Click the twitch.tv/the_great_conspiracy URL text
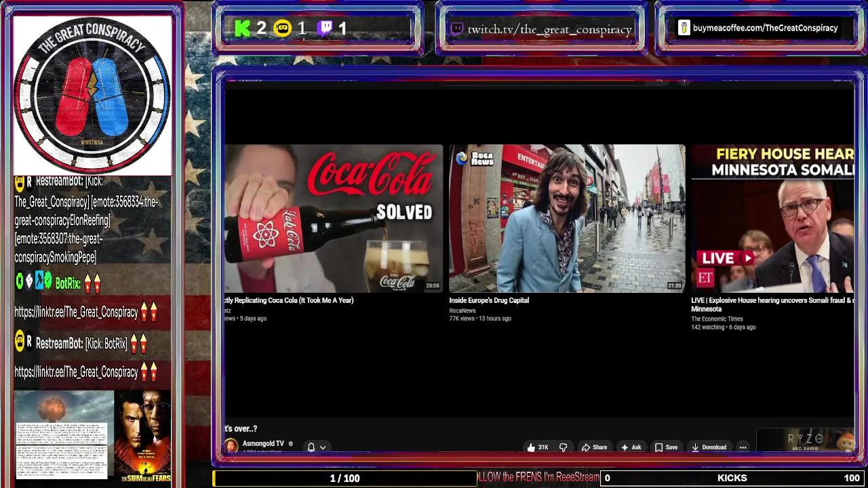 (x=549, y=29)
